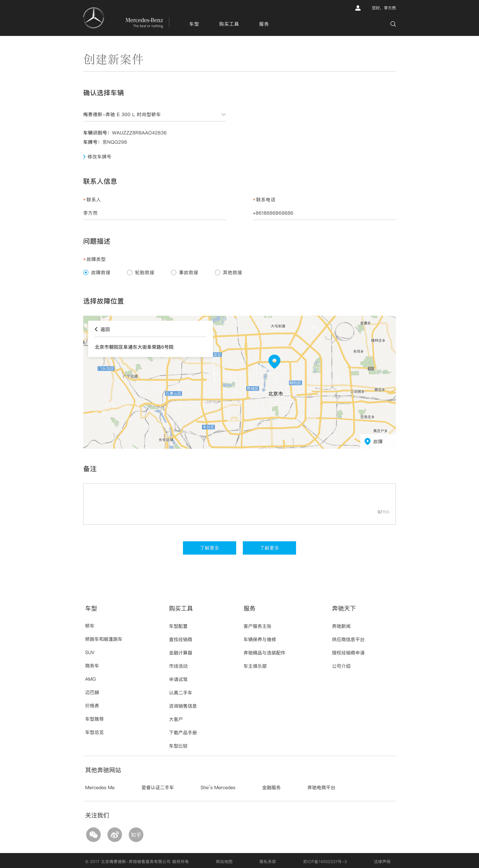
Task: Open 车型配置 footer link
Action: click(178, 626)
